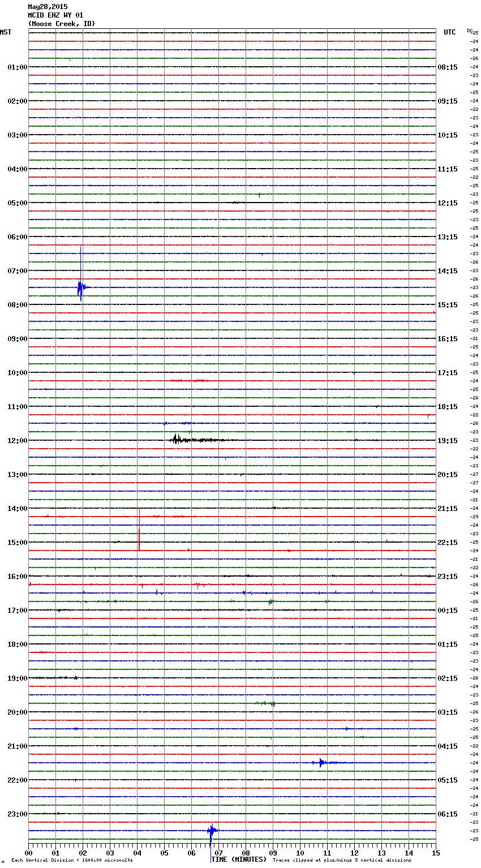This screenshot has height=868, width=481.
Task: Click minute tick 15 on the bottom axis
Action: point(435,853)
